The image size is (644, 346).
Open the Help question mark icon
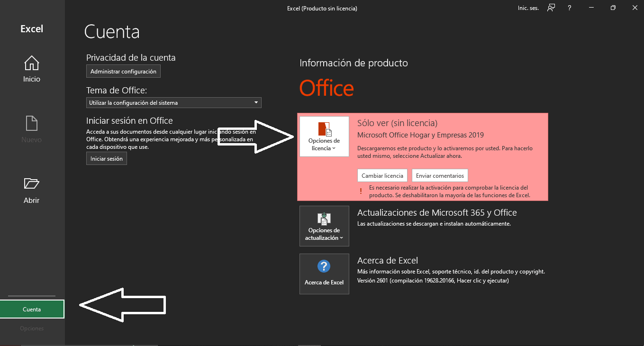coord(569,8)
